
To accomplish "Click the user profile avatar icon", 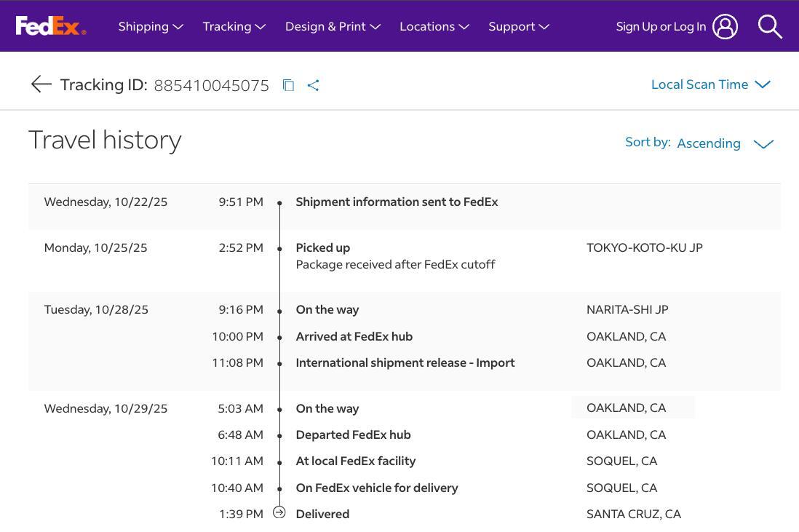I will click(x=725, y=26).
